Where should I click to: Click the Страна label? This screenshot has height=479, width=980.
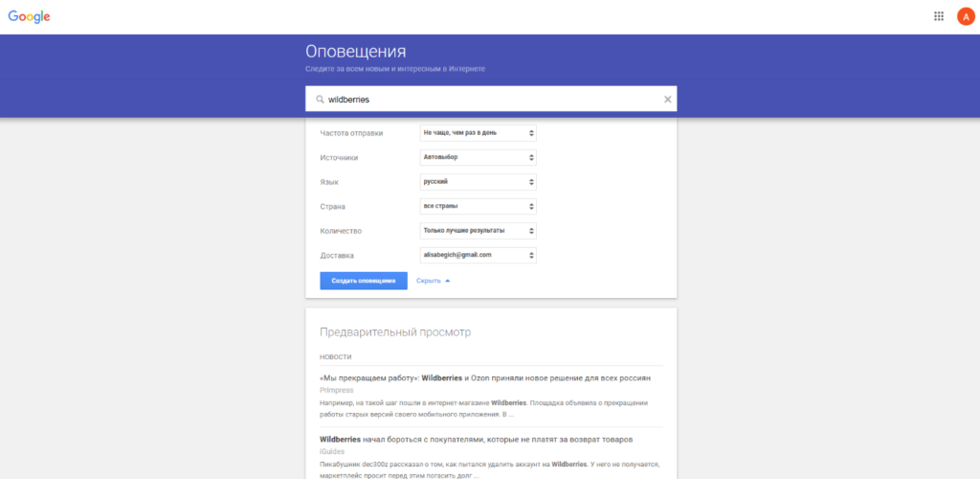click(332, 206)
